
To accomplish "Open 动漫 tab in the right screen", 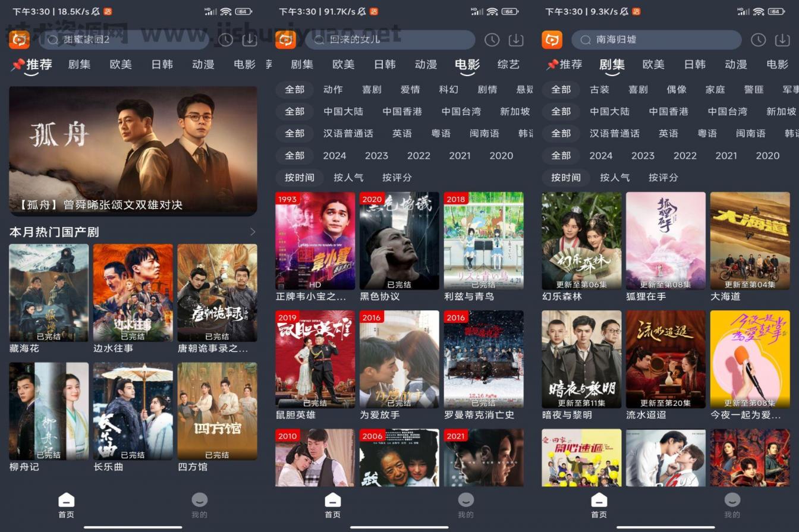I will (736, 64).
